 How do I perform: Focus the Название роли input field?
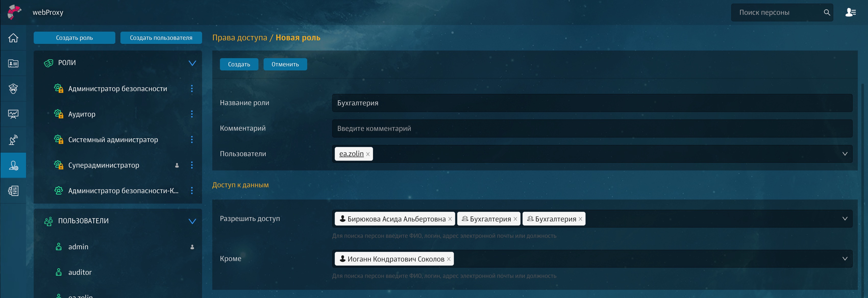tap(592, 103)
